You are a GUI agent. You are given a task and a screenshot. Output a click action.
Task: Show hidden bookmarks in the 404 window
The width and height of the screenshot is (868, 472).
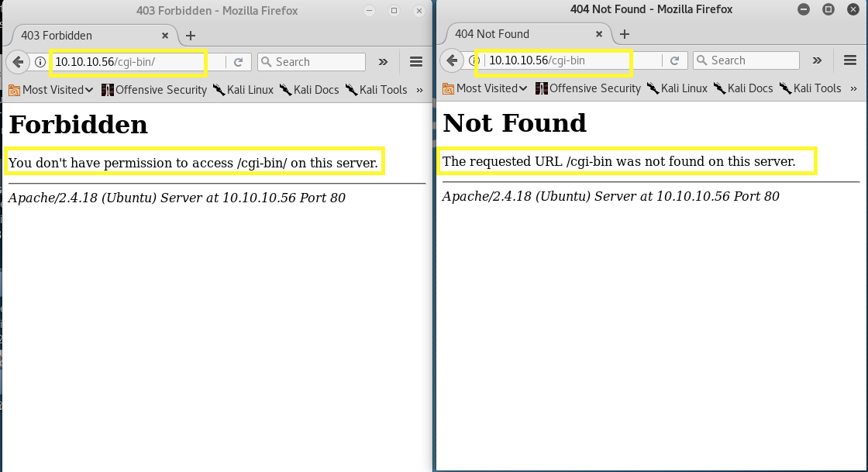pos(853,88)
